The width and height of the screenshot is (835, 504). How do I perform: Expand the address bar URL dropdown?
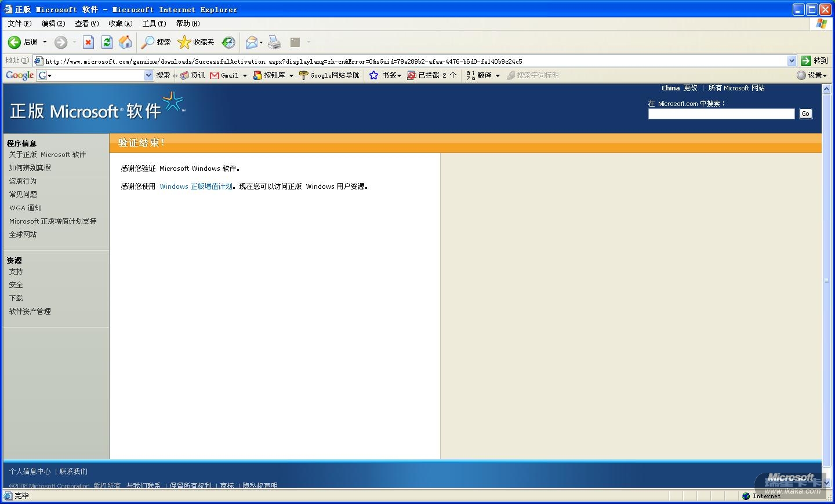tap(792, 61)
